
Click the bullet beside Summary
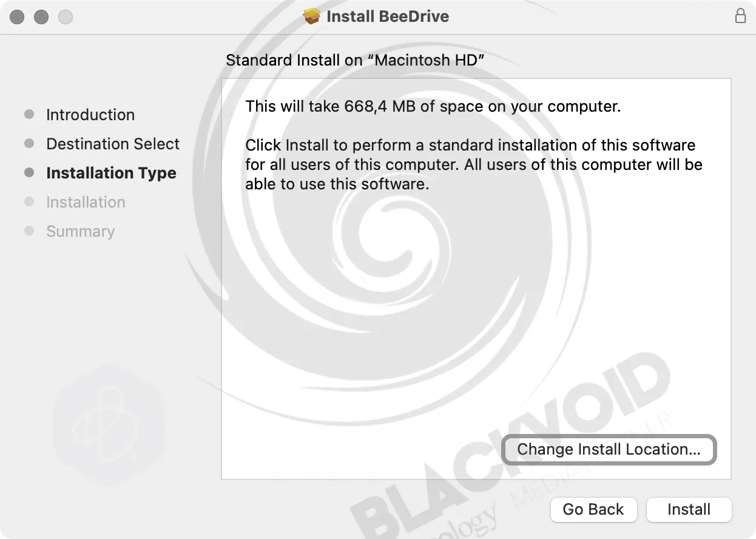pos(29,231)
